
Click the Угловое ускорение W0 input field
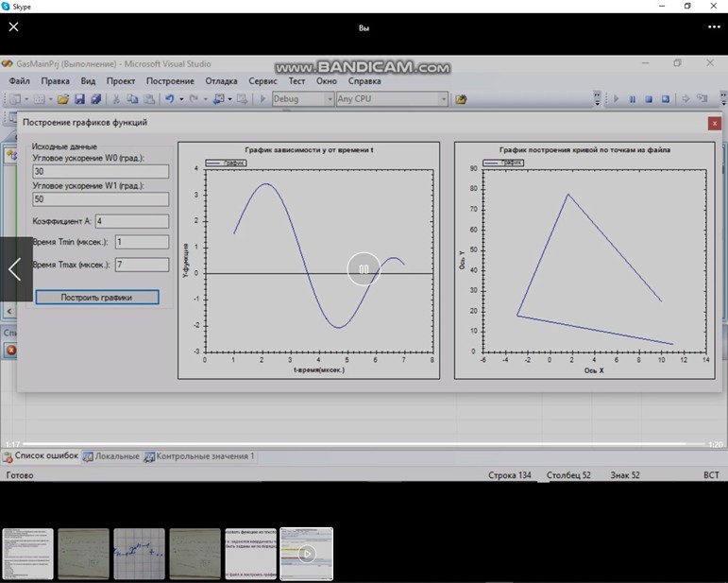pyautogui.click(x=101, y=171)
